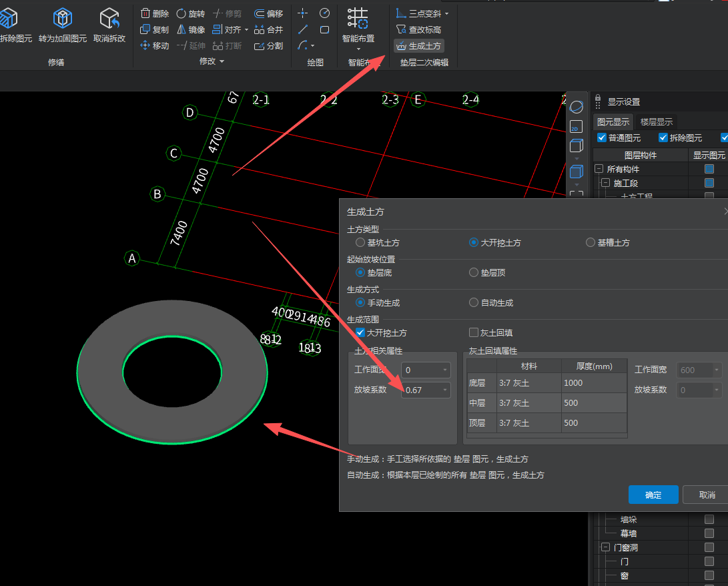Uncheck the 大开挖土方 range checkbox
Screen dimensions: 728x586
360,332
